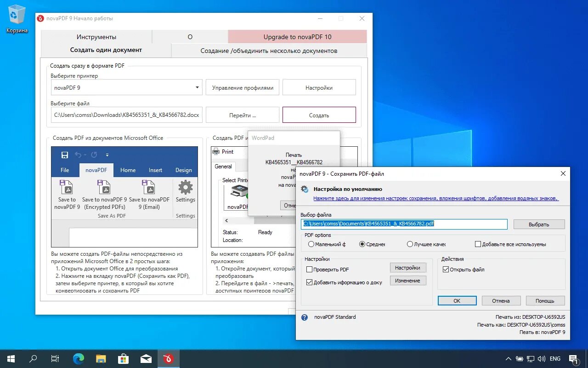Viewport: 588px width, 368px height.
Task: Select the Лучшее каче radio option
Action: click(x=410, y=244)
